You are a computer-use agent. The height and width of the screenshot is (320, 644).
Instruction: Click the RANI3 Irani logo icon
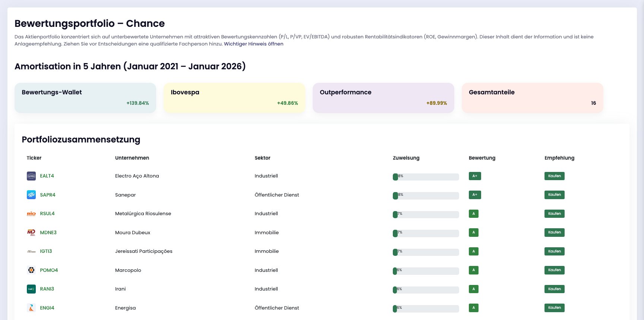(x=31, y=289)
